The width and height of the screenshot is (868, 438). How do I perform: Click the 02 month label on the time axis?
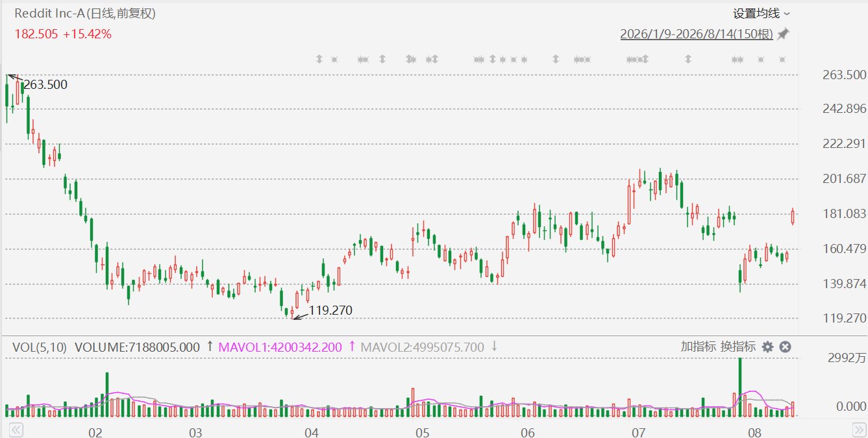pyautogui.click(x=95, y=433)
